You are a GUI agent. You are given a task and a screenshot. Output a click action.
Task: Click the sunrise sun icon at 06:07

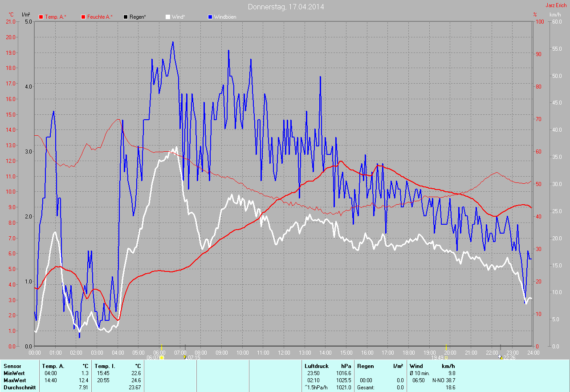click(x=162, y=357)
